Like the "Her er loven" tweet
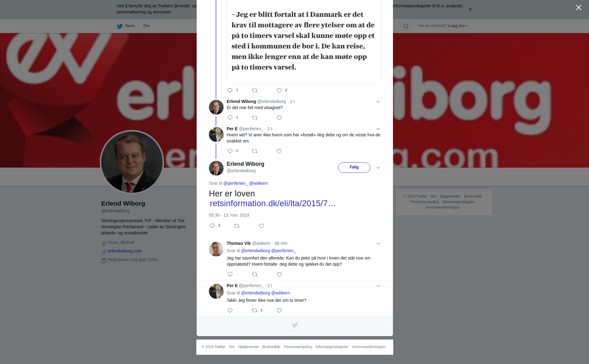589x364 pixels. click(261, 226)
